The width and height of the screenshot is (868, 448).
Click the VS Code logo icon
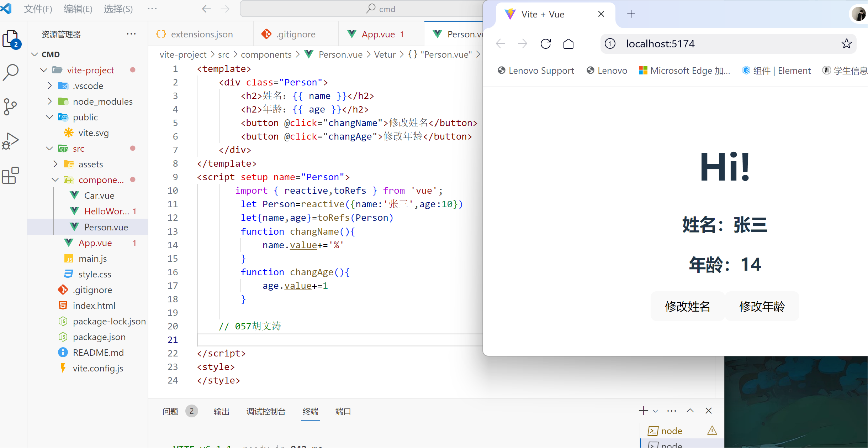6,8
